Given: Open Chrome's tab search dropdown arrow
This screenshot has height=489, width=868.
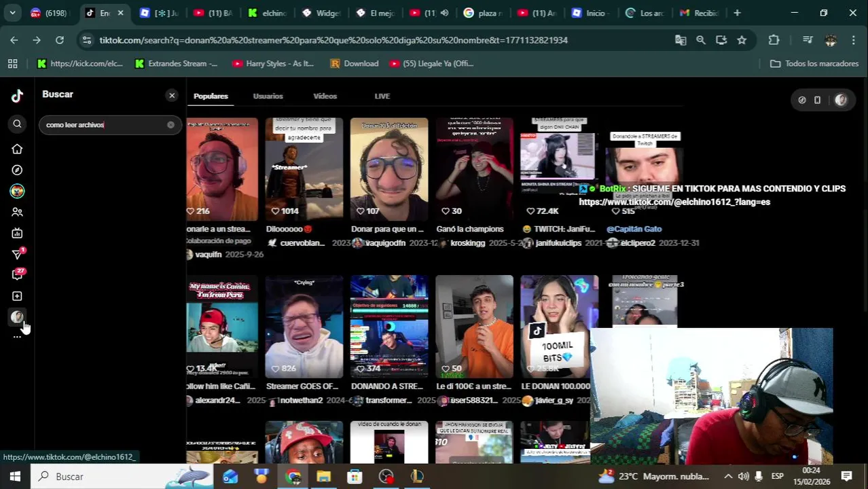Looking at the screenshot, I should (x=13, y=13).
